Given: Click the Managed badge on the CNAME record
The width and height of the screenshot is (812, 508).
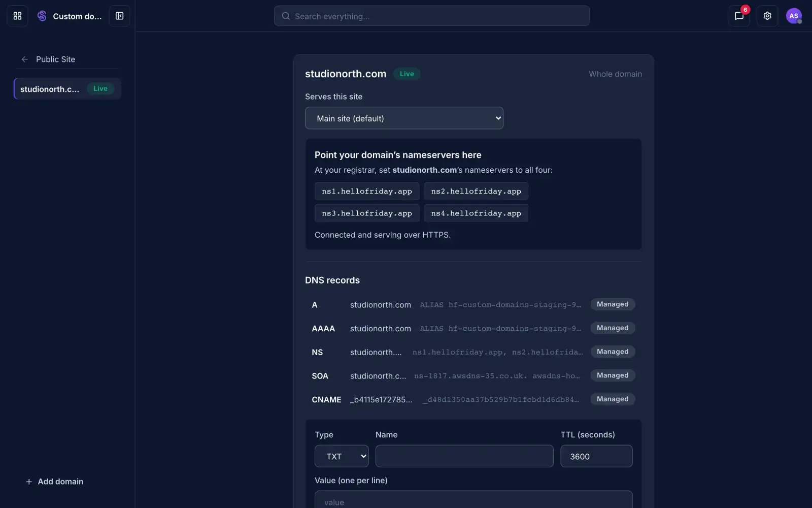Looking at the screenshot, I should pos(613,399).
